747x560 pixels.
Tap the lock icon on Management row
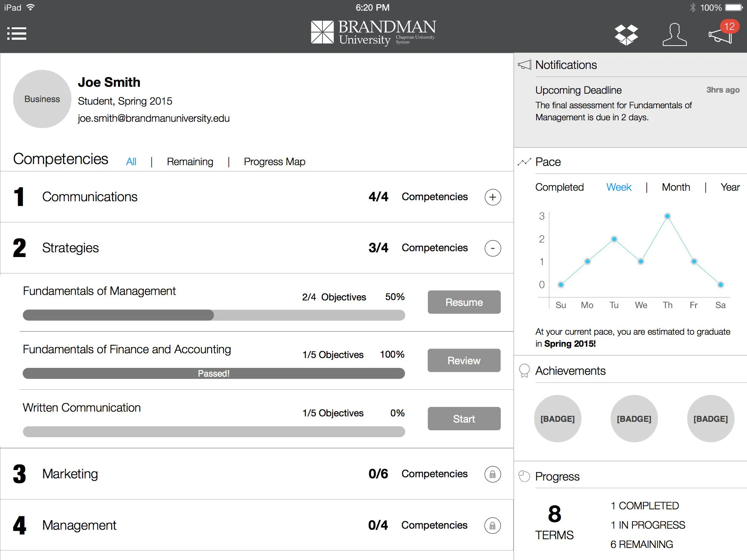492,525
